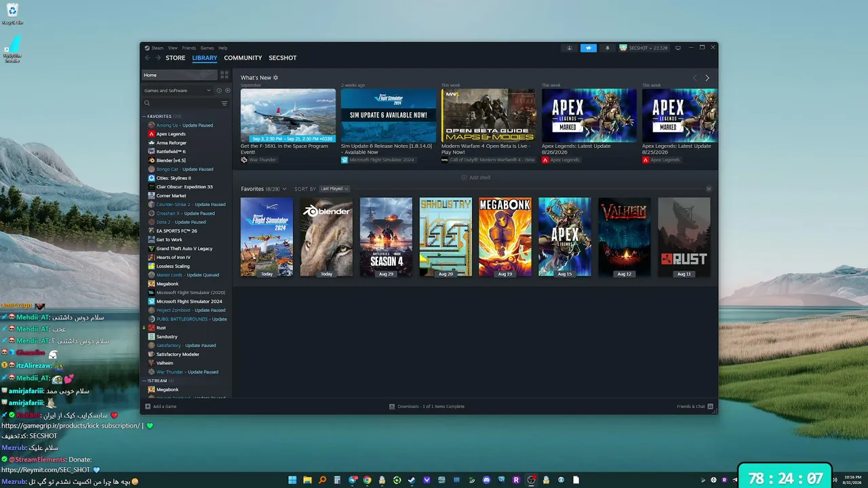The height and width of the screenshot is (488, 868).
Task: Open Friends & Chat icon at bottom right
Action: click(710, 407)
